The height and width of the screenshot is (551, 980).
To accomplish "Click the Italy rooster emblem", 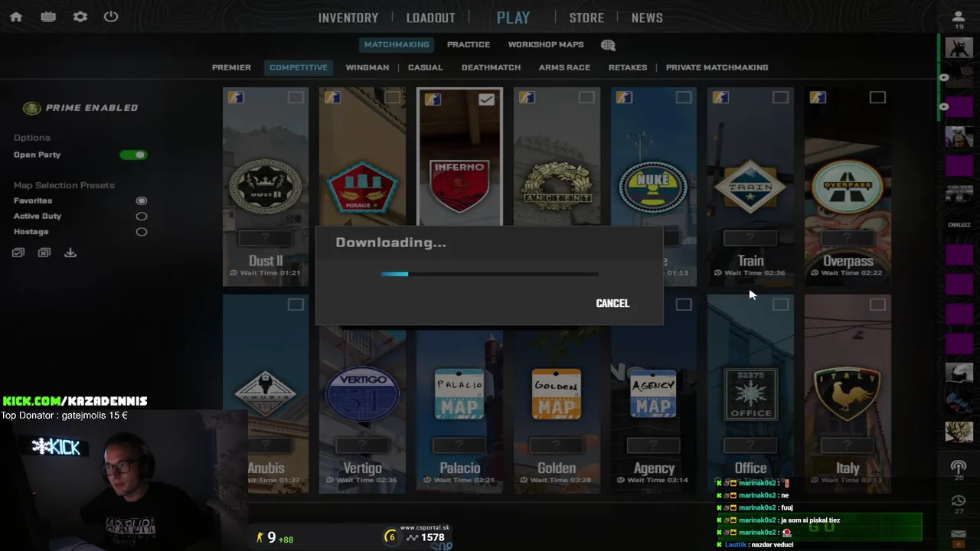I will tap(848, 394).
